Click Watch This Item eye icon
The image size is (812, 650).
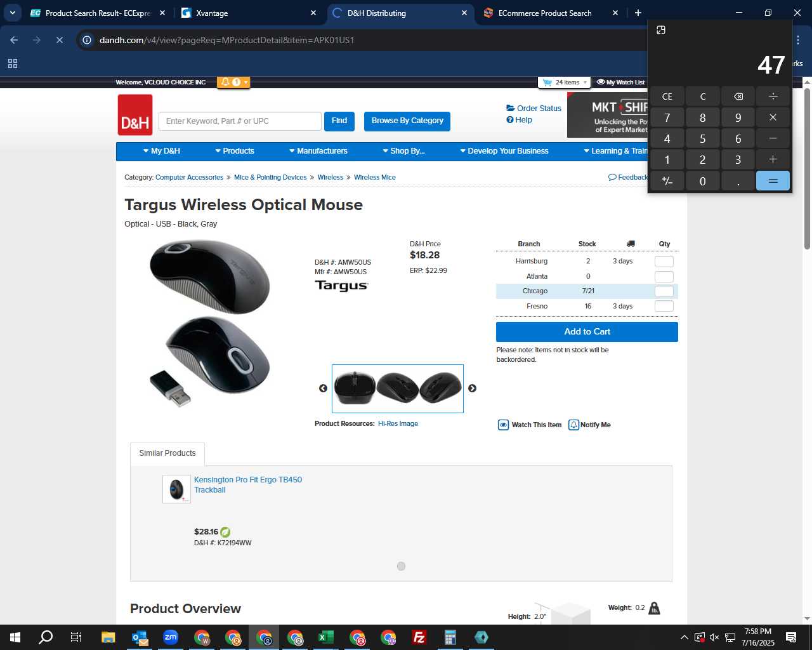(503, 425)
